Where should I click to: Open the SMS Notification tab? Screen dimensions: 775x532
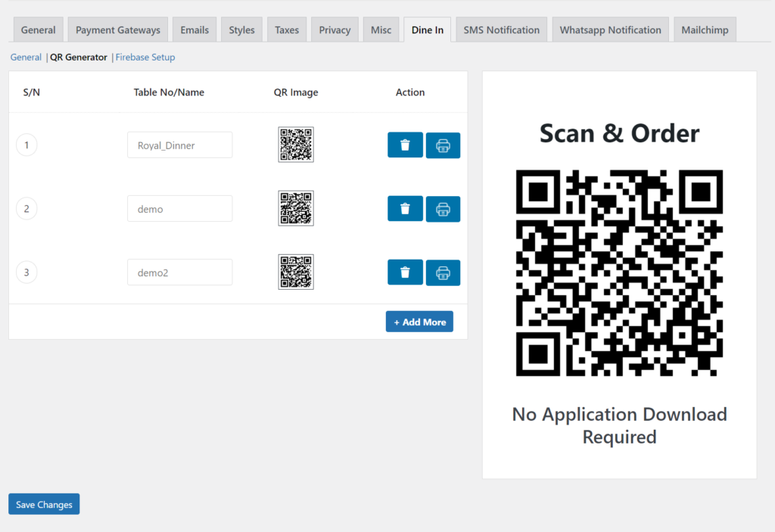coord(502,30)
